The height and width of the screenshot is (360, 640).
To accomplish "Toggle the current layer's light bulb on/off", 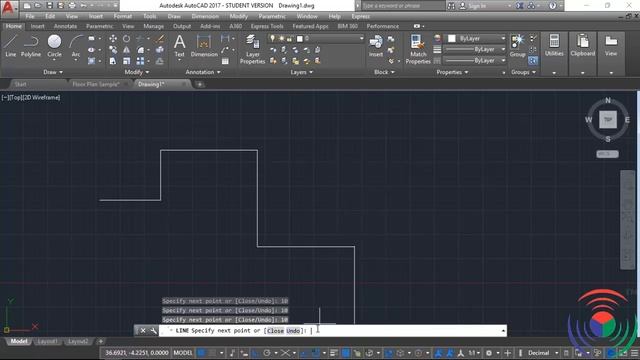I will (x=273, y=38).
